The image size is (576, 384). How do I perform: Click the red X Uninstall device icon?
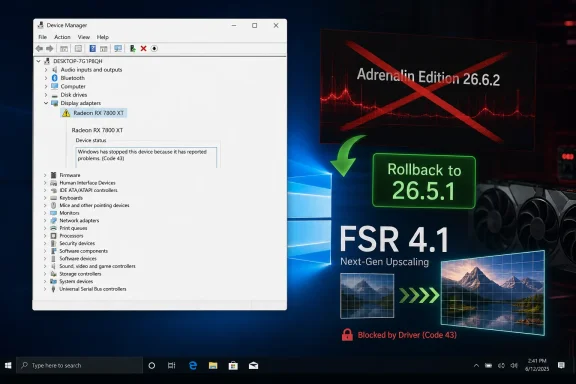144,49
